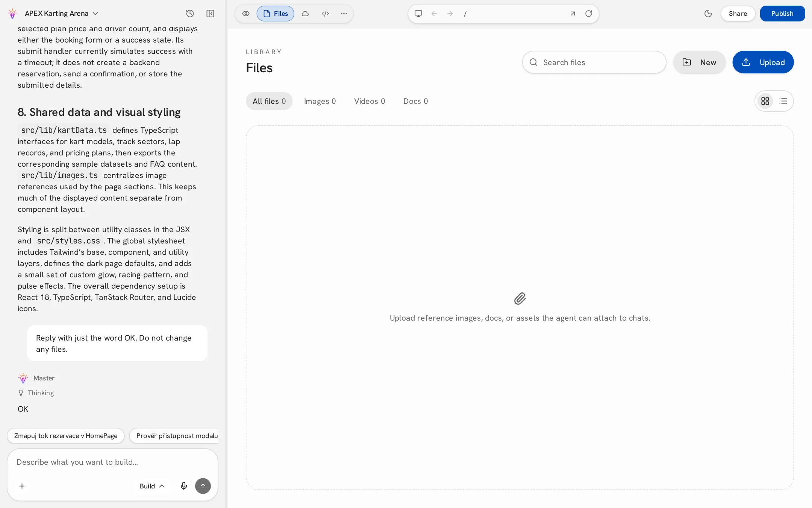812x508 pixels.
Task: Focus the Describe what you want to build input
Action: point(112,462)
